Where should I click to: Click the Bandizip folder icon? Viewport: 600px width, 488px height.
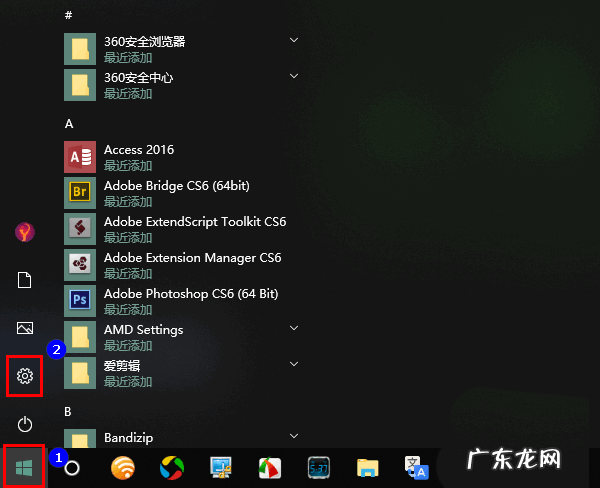[x=80, y=438]
